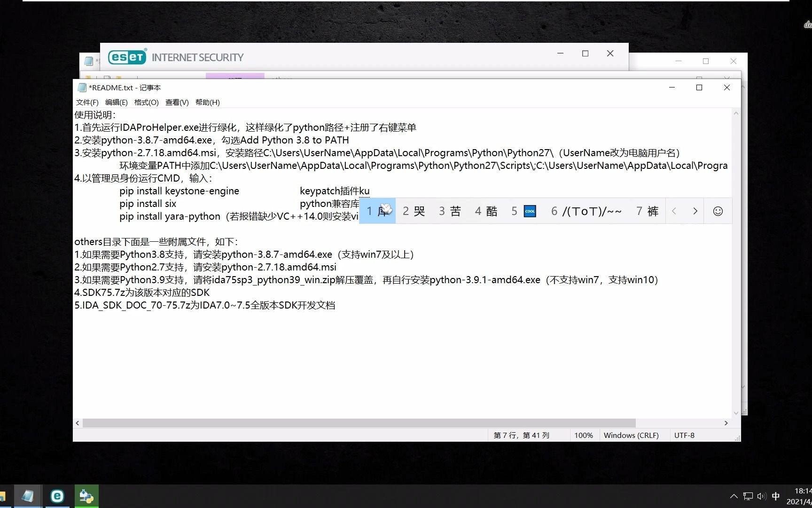Select IME candidate 3 苦
The image size is (812, 508).
pyautogui.click(x=450, y=211)
